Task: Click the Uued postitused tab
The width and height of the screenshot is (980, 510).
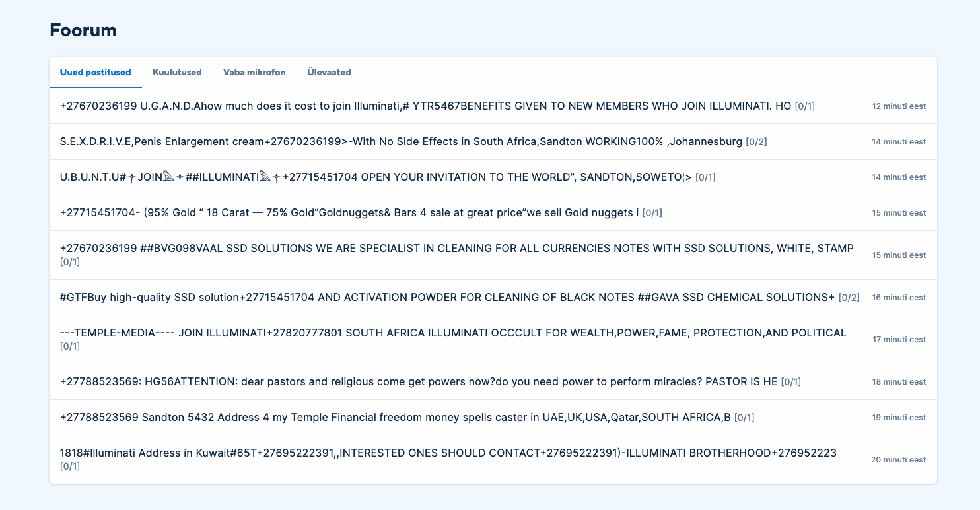Action: point(96,72)
